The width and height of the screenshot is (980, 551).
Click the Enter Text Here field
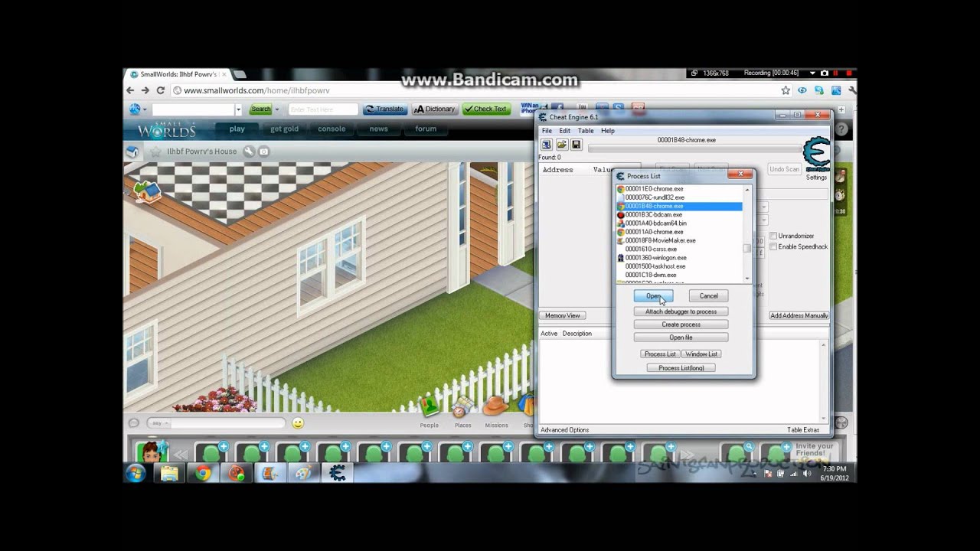[323, 109]
